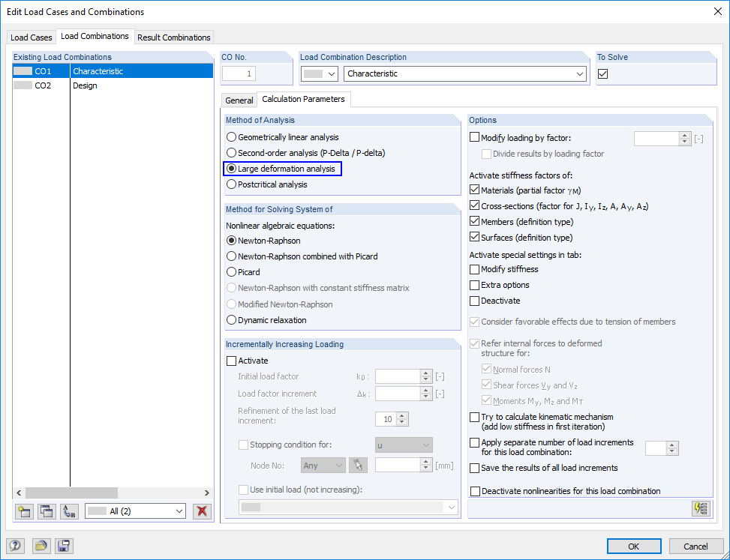
Task: Choose Dynamic relaxation method
Action: (x=266, y=320)
